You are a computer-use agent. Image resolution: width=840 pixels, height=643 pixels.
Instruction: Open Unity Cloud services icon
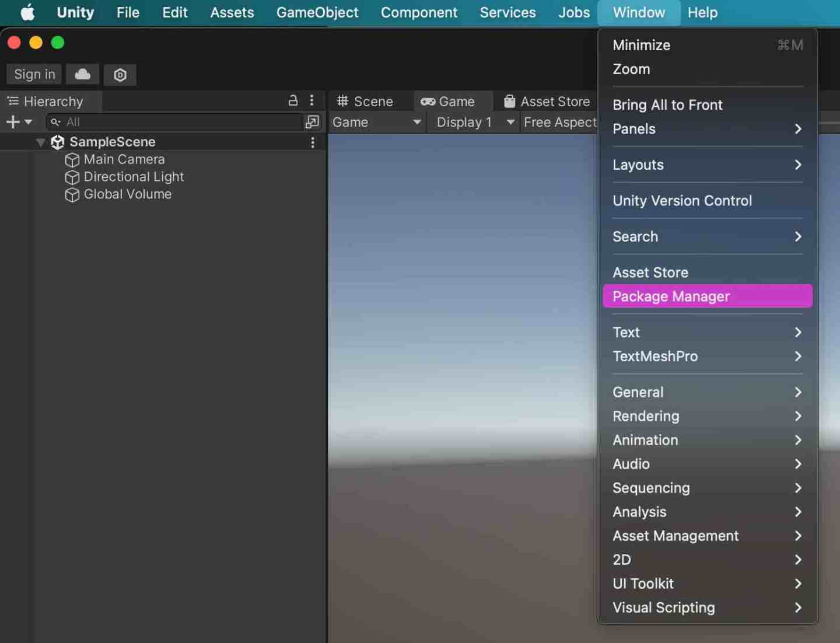(82, 74)
